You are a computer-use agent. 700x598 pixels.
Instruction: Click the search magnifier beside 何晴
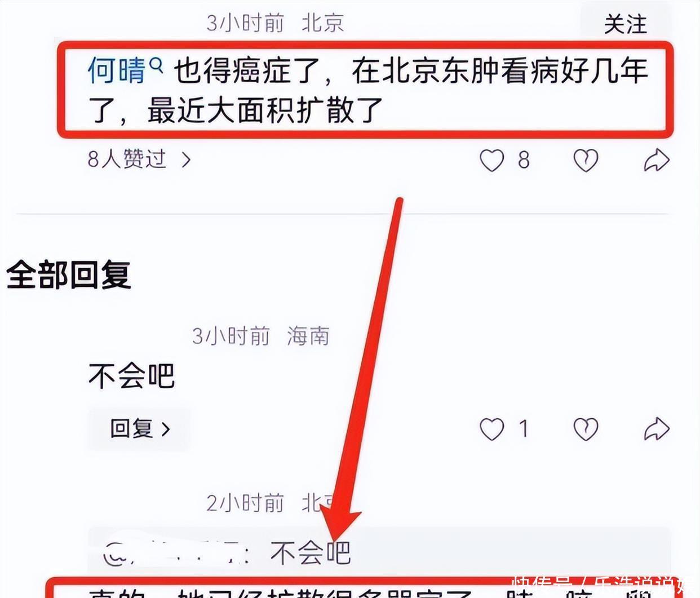(x=156, y=66)
